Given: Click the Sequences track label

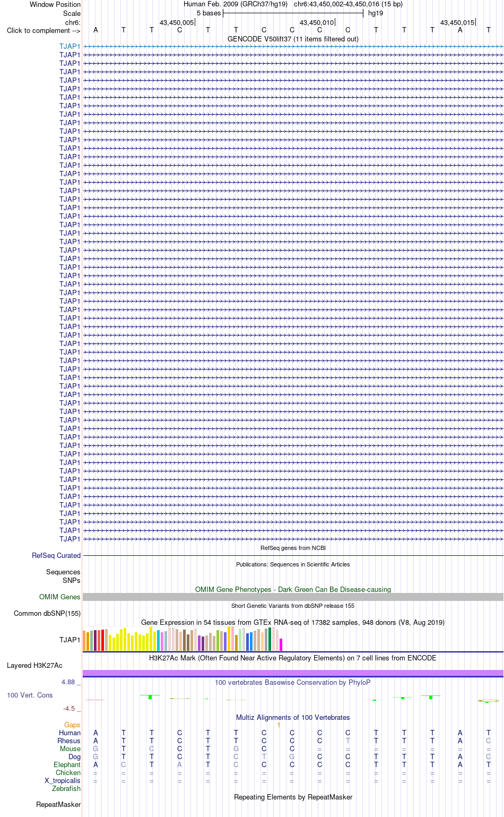Looking at the screenshot, I should (63, 572).
